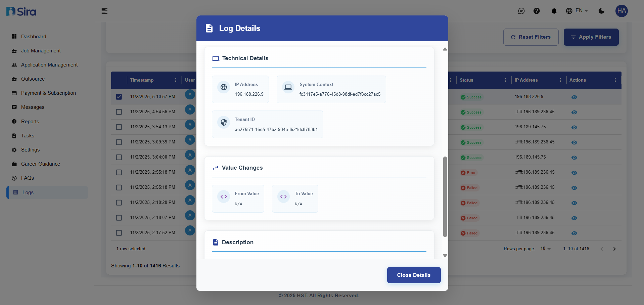
Task: Click the notifications bell icon
Action: coord(553,11)
